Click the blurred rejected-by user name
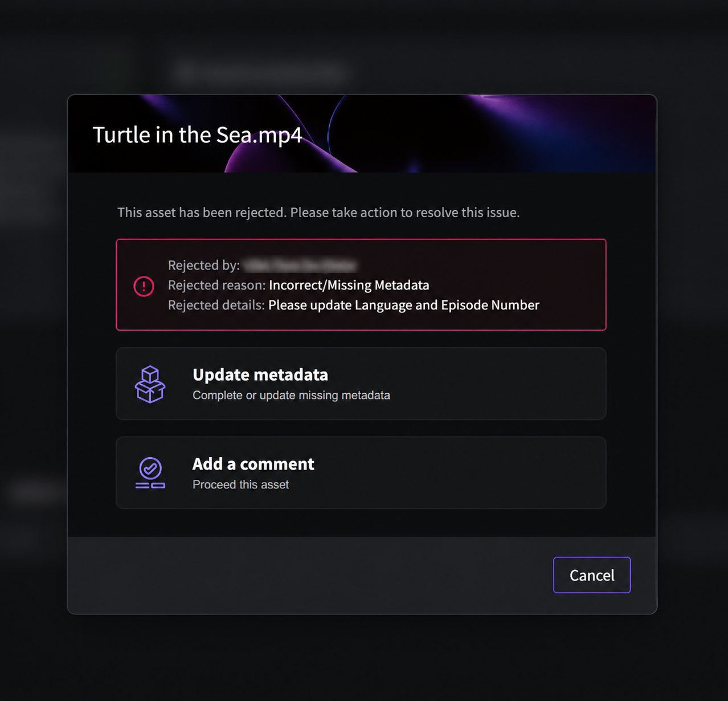 pyautogui.click(x=300, y=265)
